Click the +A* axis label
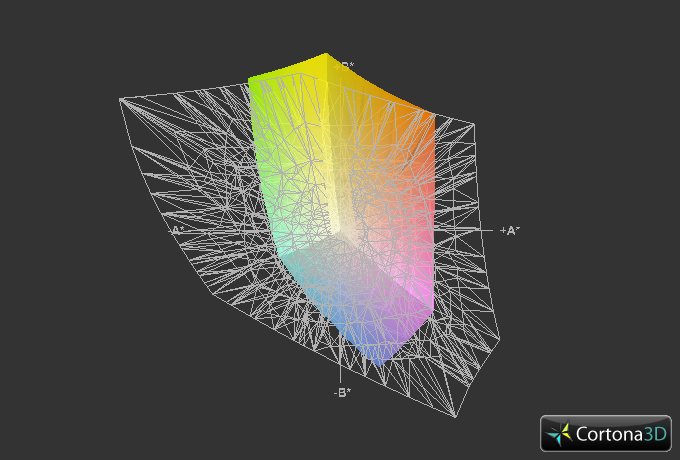This screenshot has height=460, width=680. coord(510,231)
